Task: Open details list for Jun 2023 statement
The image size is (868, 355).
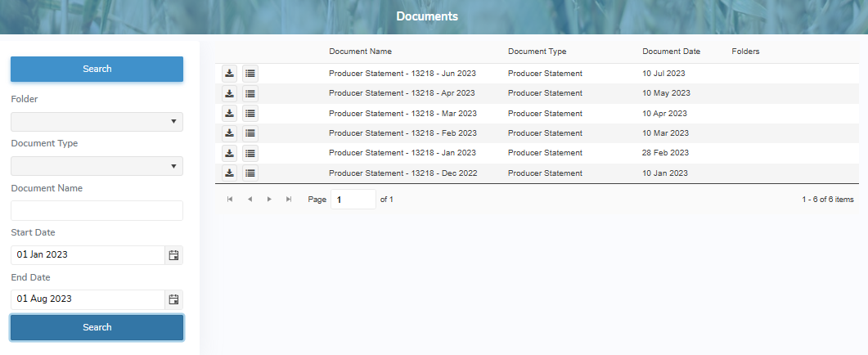Action: pyautogui.click(x=250, y=74)
